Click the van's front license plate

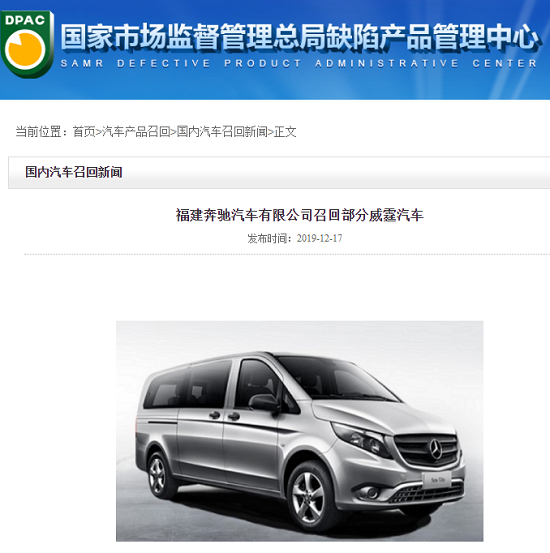point(437,480)
